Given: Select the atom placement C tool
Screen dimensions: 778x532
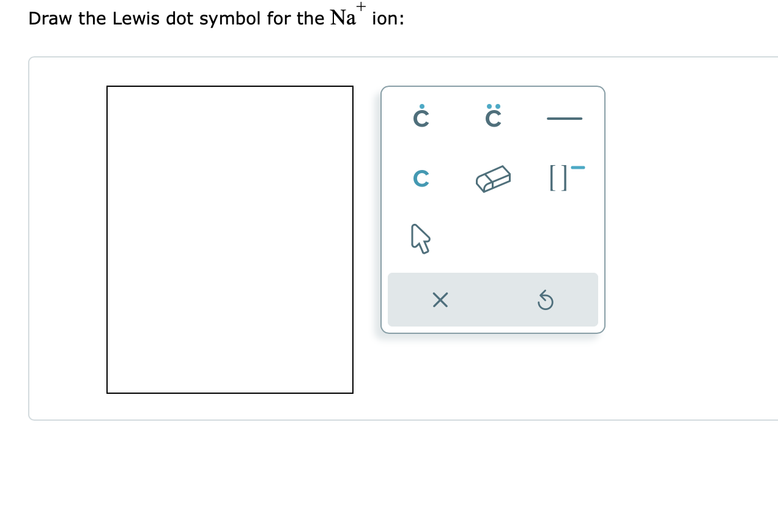Looking at the screenshot, I should tap(421, 179).
